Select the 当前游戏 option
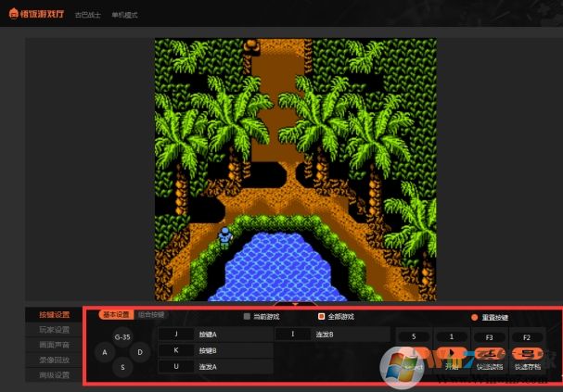563x392 pixels. [x=247, y=316]
